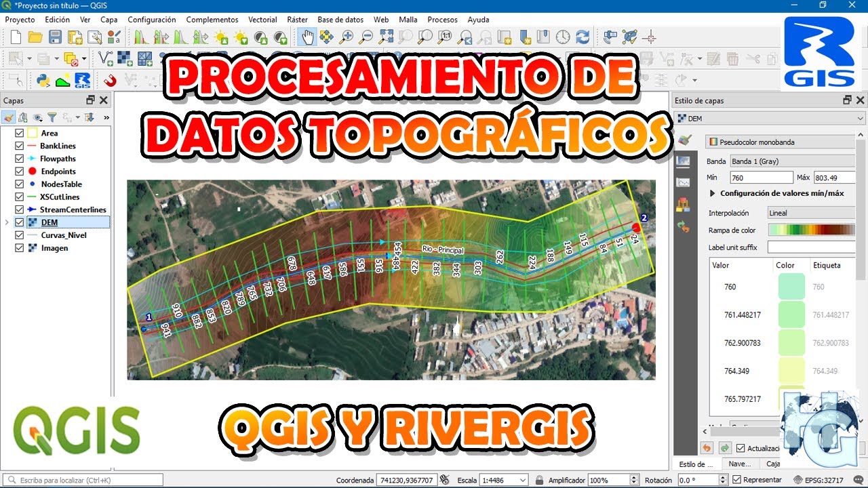Open the Python console icon
Screen dimensions: 868x488
43,81
